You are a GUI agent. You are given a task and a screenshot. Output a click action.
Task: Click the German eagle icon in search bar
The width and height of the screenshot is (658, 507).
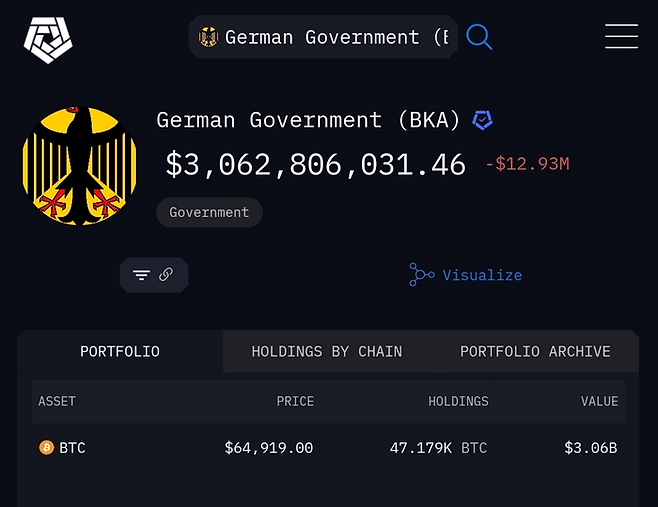(209, 37)
